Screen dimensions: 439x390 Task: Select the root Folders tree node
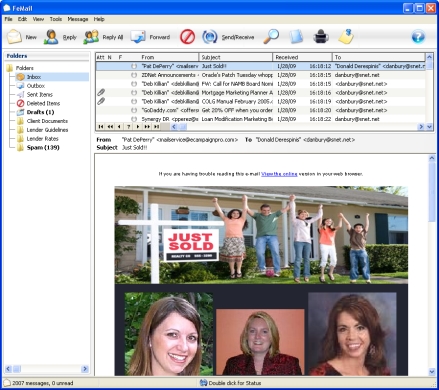pyautogui.click(x=25, y=68)
